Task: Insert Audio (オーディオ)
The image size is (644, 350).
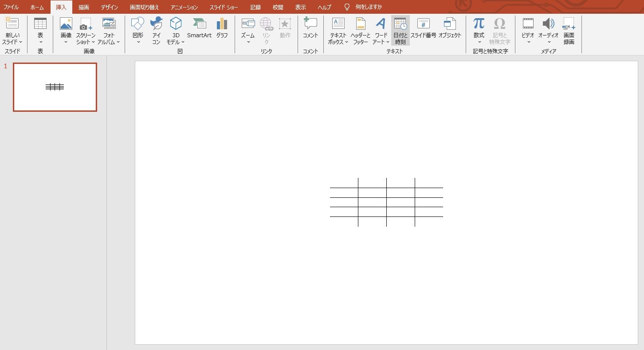Action: [548, 24]
